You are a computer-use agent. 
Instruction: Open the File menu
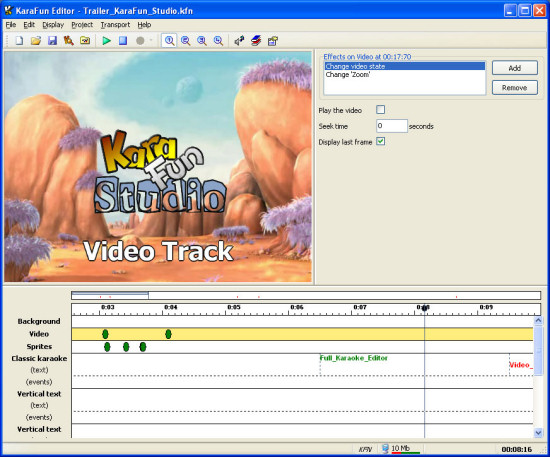pyautogui.click(x=11, y=25)
